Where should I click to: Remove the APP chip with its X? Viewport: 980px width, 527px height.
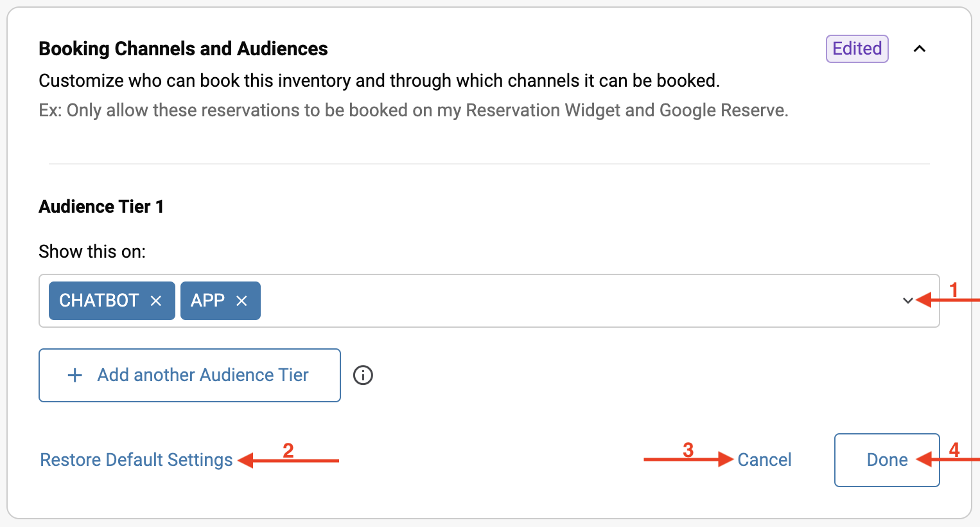point(241,301)
